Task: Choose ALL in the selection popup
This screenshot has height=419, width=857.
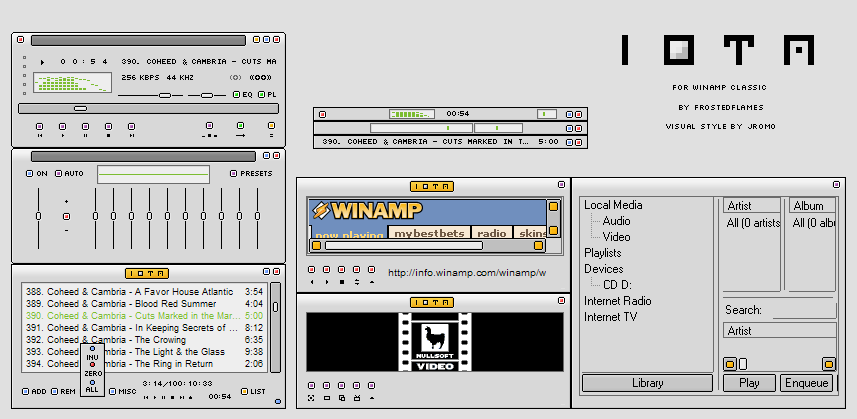Action: pyautogui.click(x=92, y=386)
